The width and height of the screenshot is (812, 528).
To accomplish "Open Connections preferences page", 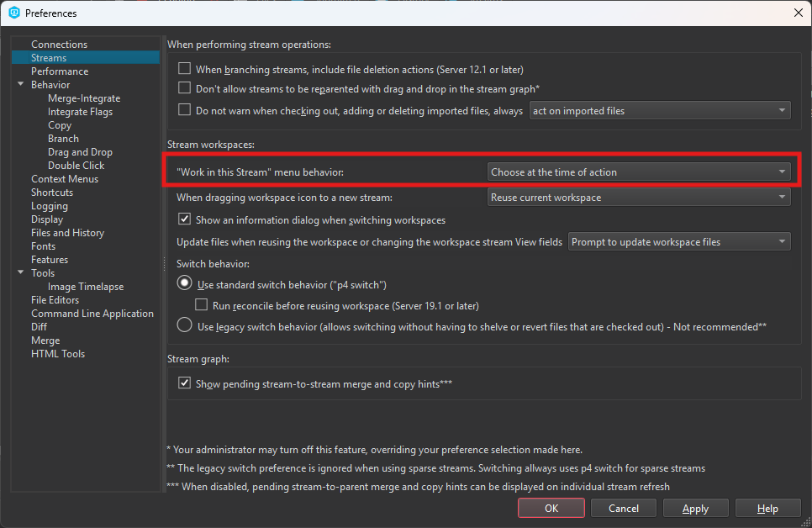I will (x=59, y=45).
